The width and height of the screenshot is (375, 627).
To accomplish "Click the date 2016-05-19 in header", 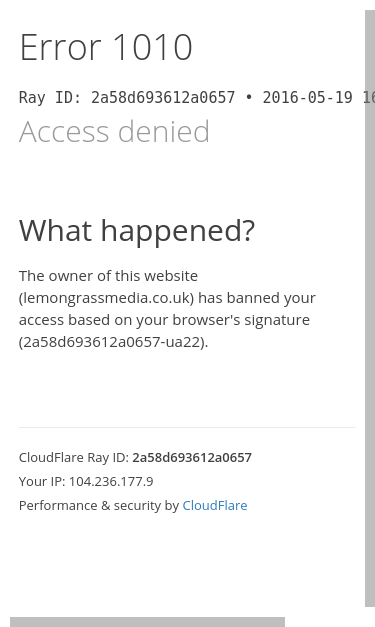I will [307, 98].
